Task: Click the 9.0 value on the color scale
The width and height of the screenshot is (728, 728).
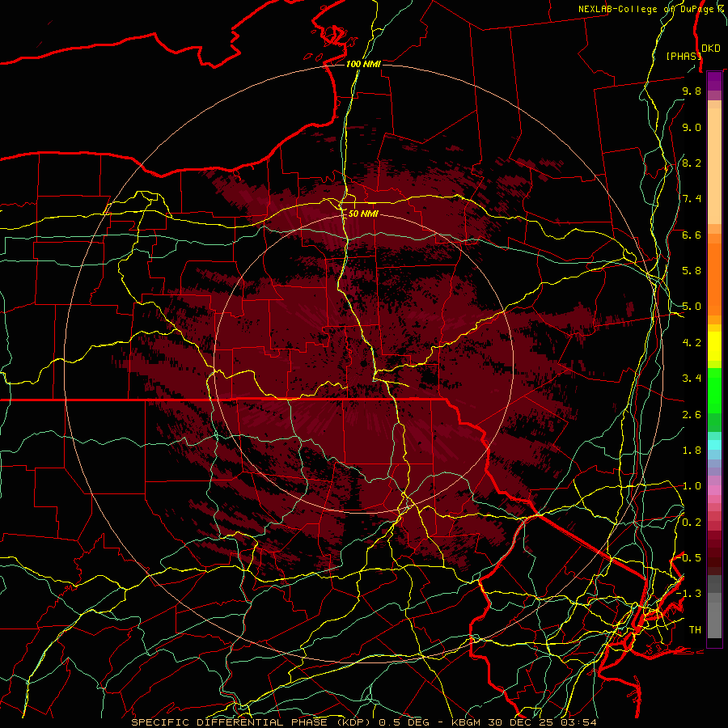Action: pyautogui.click(x=692, y=127)
